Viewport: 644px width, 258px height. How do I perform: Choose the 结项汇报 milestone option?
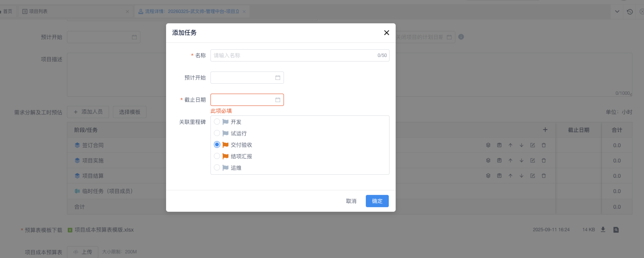pyautogui.click(x=217, y=156)
